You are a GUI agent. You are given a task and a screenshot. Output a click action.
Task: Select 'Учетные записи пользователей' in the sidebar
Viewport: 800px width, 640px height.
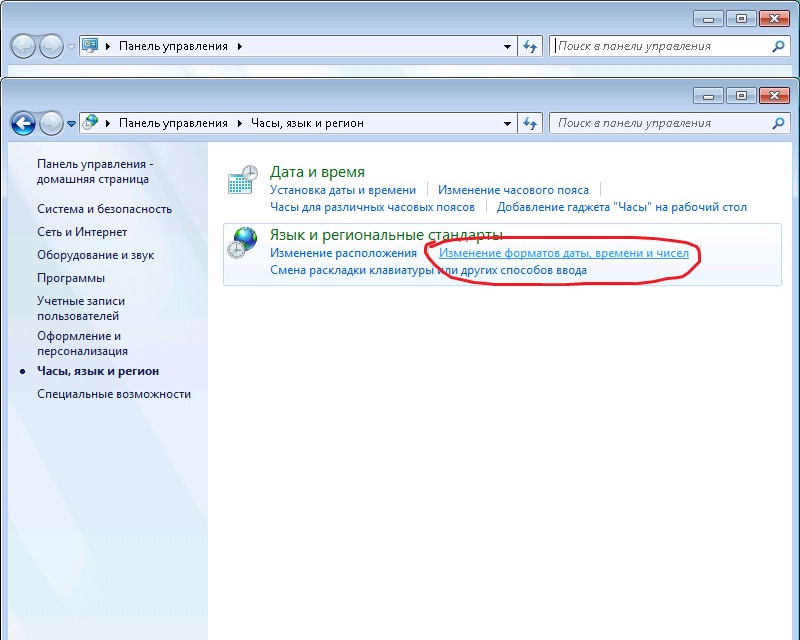tap(81, 308)
